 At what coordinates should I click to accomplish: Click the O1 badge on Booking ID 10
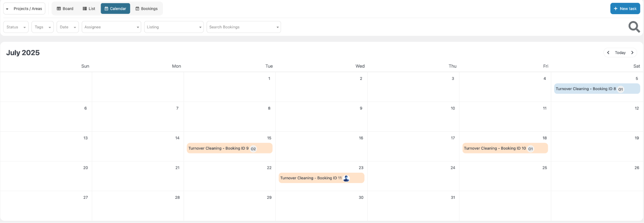pyautogui.click(x=530, y=149)
